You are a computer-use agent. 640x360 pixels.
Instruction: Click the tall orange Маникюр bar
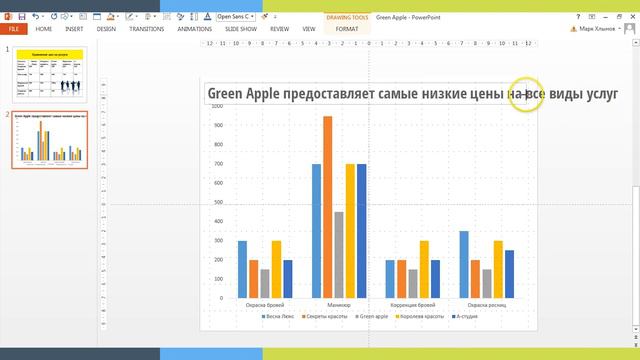click(328, 207)
